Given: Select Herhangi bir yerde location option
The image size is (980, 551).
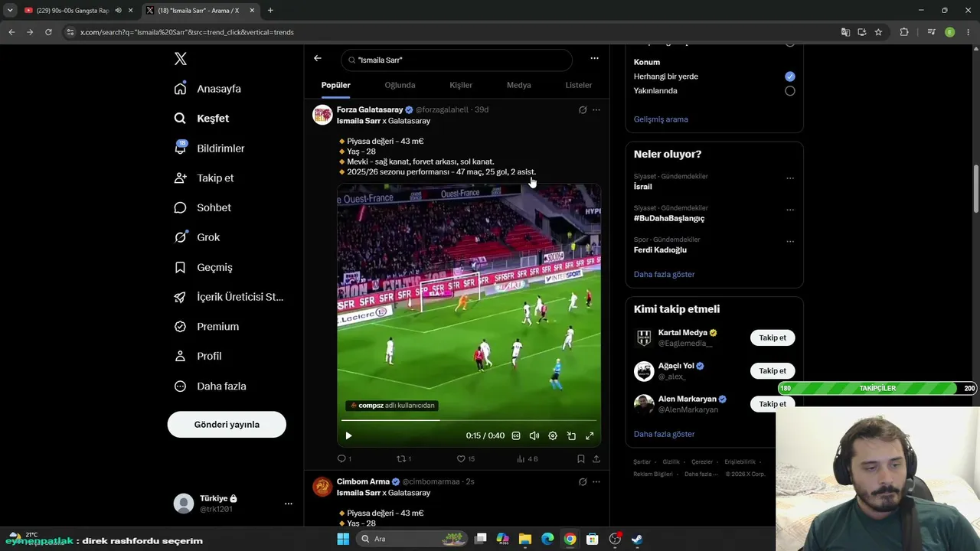Looking at the screenshot, I should pos(790,77).
